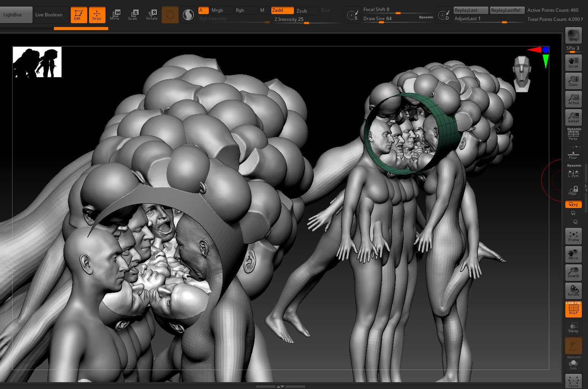Toggle Draw mode
The height and width of the screenshot is (389, 588).
tap(97, 15)
